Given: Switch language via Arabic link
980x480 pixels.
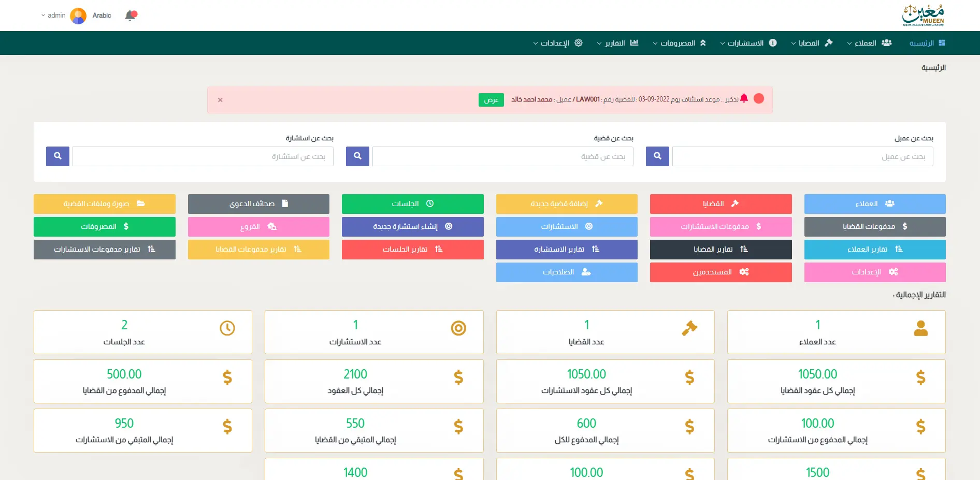Looking at the screenshot, I should (102, 16).
